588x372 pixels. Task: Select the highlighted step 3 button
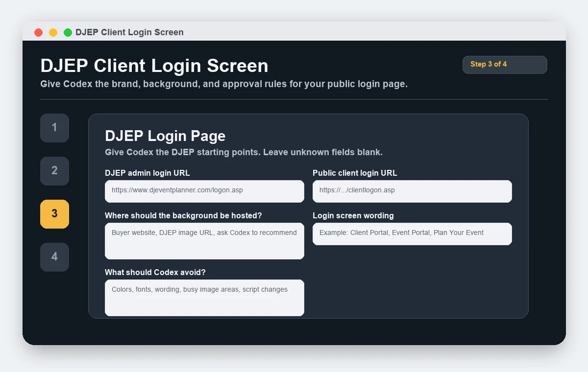[54, 214]
